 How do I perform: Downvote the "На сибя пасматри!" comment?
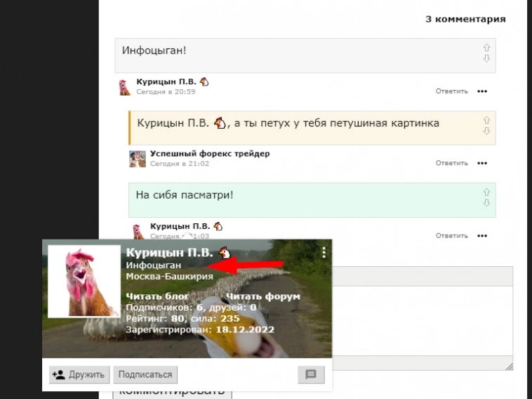click(486, 203)
